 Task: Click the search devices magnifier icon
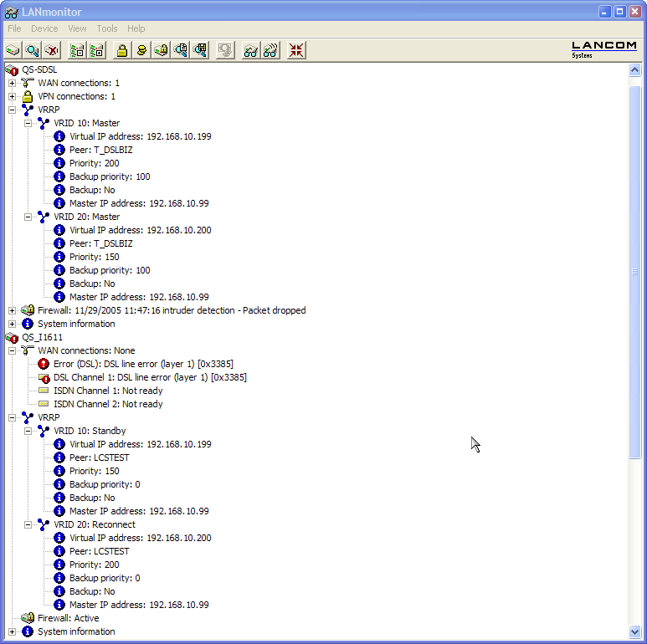(x=32, y=51)
